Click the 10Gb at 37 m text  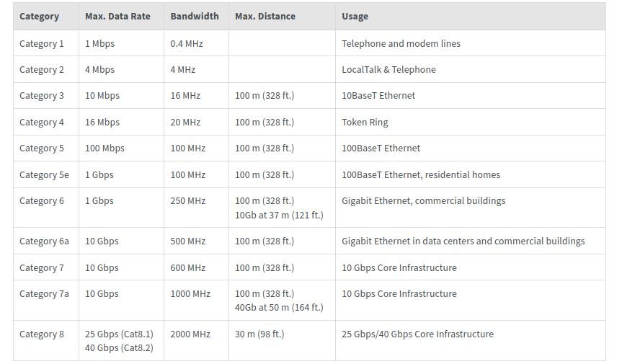pos(279,215)
